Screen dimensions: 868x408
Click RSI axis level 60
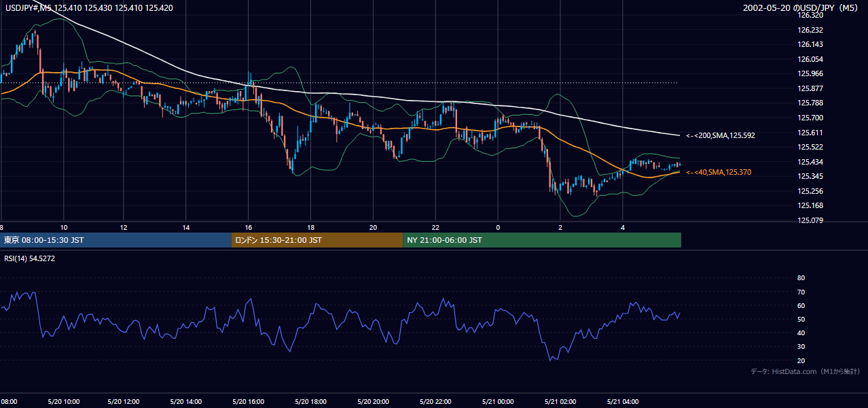pyautogui.click(x=801, y=306)
